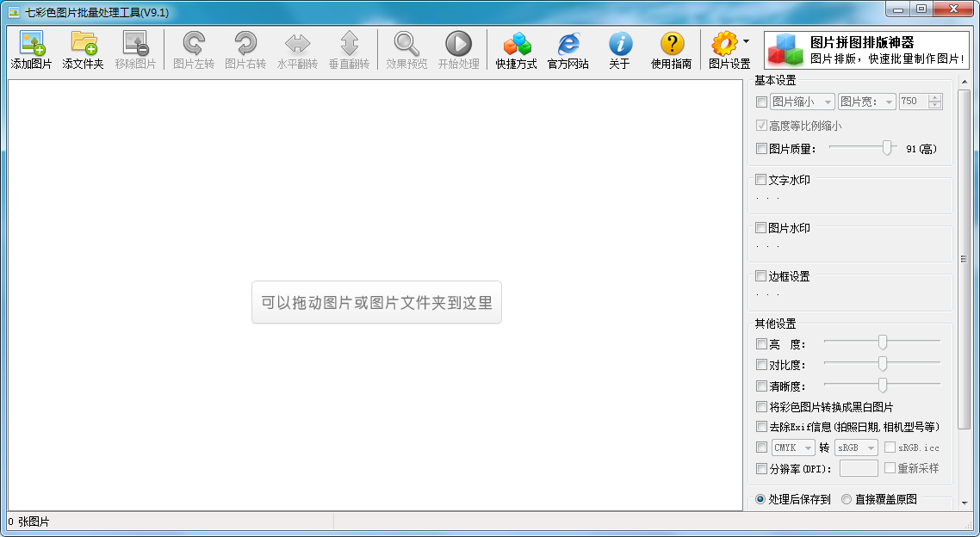This screenshot has width=980, height=537.
Task: Expand the 图片缩小 dropdown
Action: point(802,102)
